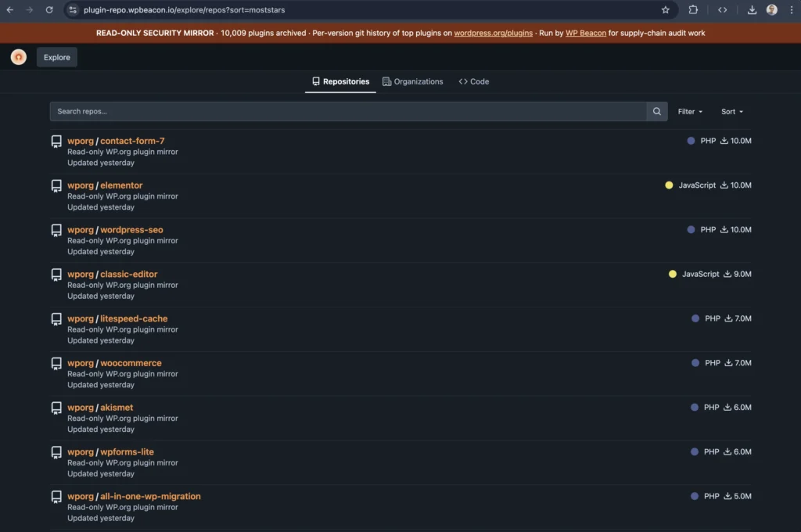This screenshot has height=532, width=801.
Task: Click the browser address bar URL
Action: point(185,9)
